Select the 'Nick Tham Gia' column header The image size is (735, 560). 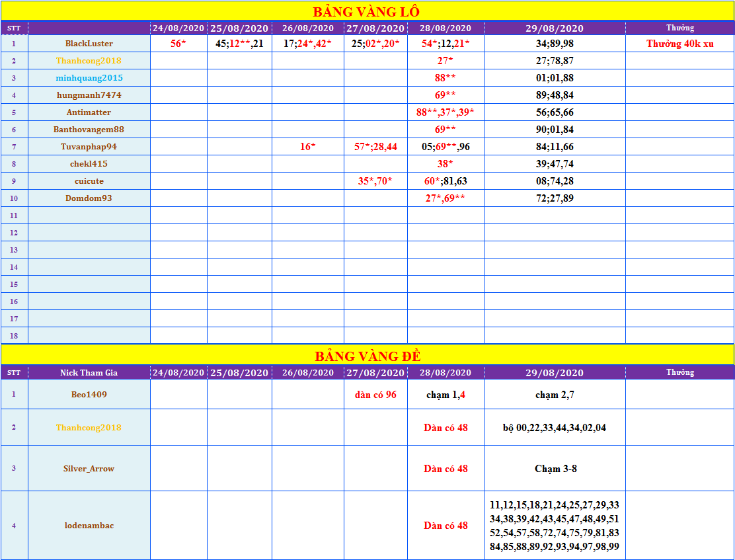pyautogui.click(x=89, y=372)
